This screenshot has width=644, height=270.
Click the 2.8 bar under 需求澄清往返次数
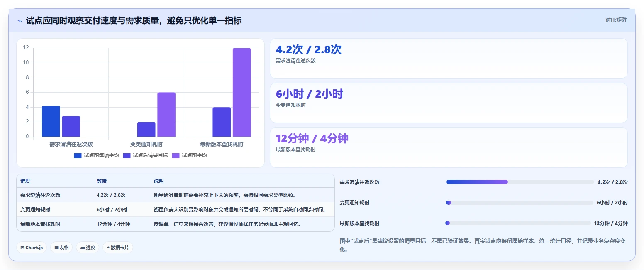(x=71, y=126)
